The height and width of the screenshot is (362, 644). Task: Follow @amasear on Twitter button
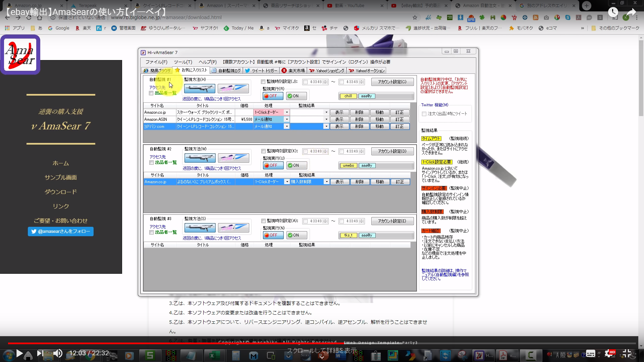(x=61, y=231)
